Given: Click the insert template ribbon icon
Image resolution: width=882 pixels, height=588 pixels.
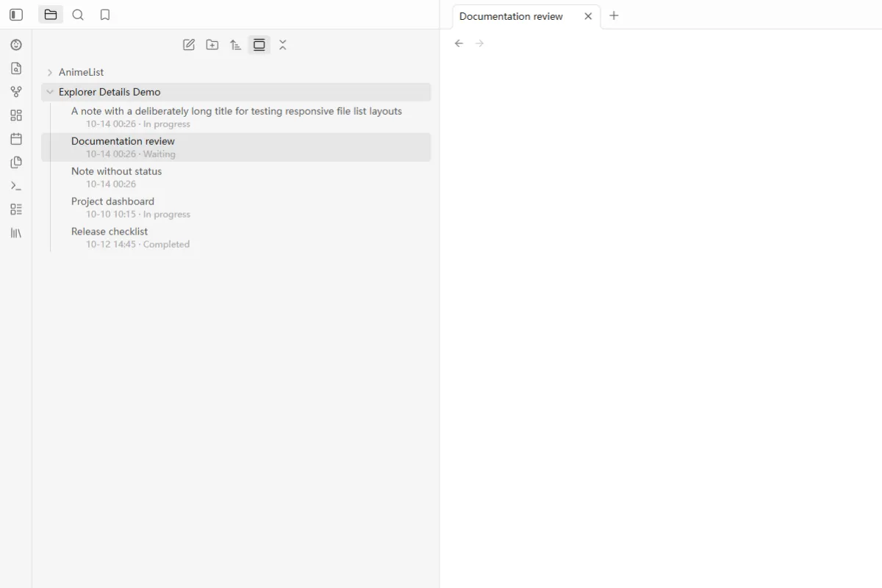Looking at the screenshot, I should coord(16,162).
